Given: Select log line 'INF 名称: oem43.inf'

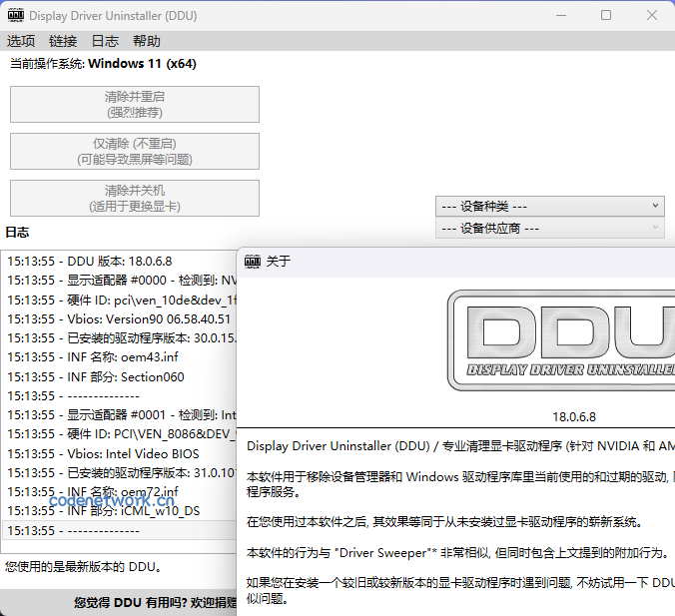Looking at the screenshot, I should (x=119, y=357).
